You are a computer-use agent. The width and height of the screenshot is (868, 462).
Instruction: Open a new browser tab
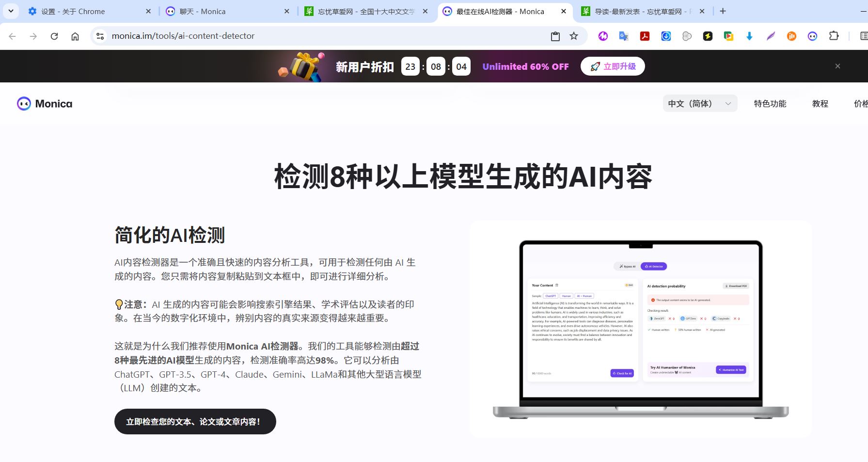(x=723, y=11)
